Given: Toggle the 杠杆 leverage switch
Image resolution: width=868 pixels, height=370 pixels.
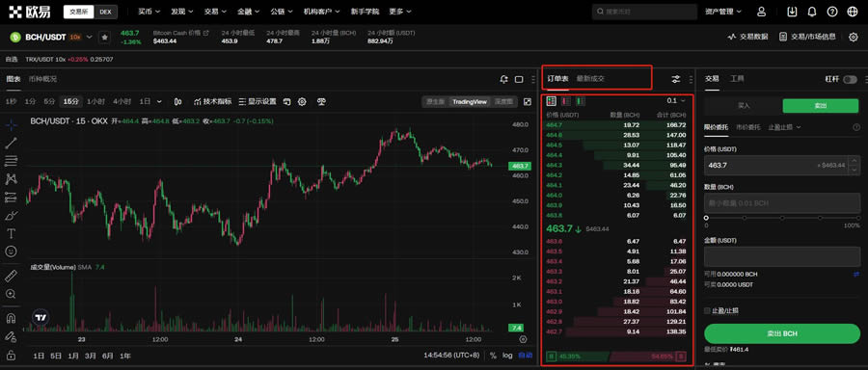Looking at the screenshot, I should [850, 80].
